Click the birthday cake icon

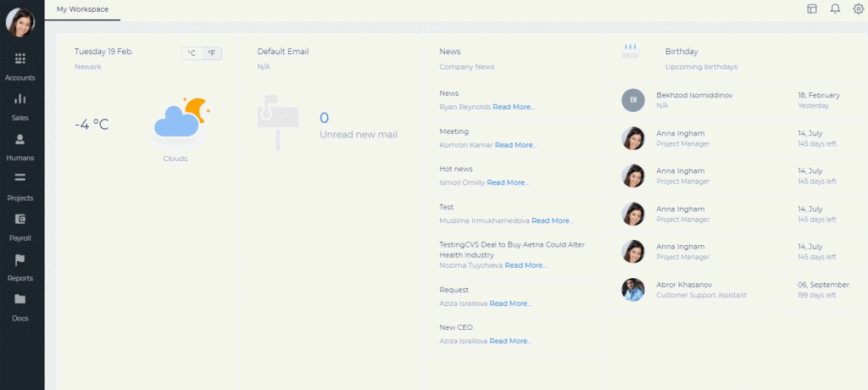tap(631, 52)
